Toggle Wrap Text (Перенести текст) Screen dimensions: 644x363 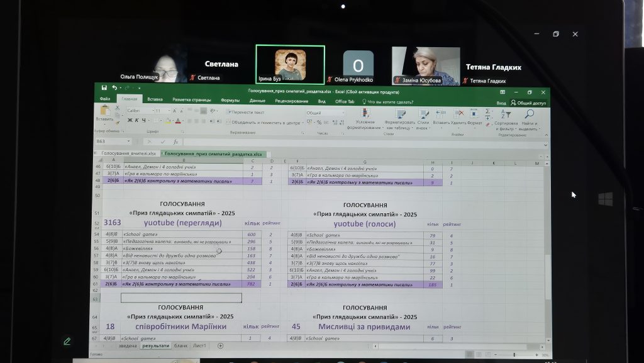coord(245,112)
